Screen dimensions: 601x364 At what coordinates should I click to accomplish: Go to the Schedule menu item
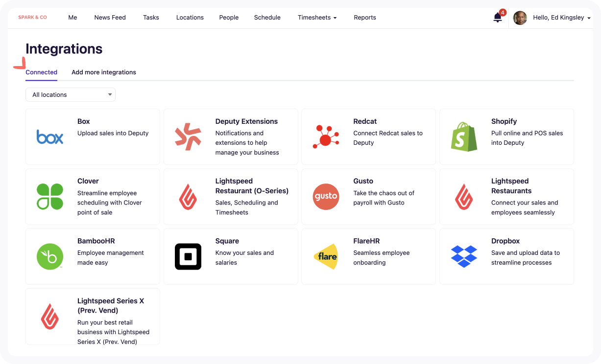coord(267,18)
